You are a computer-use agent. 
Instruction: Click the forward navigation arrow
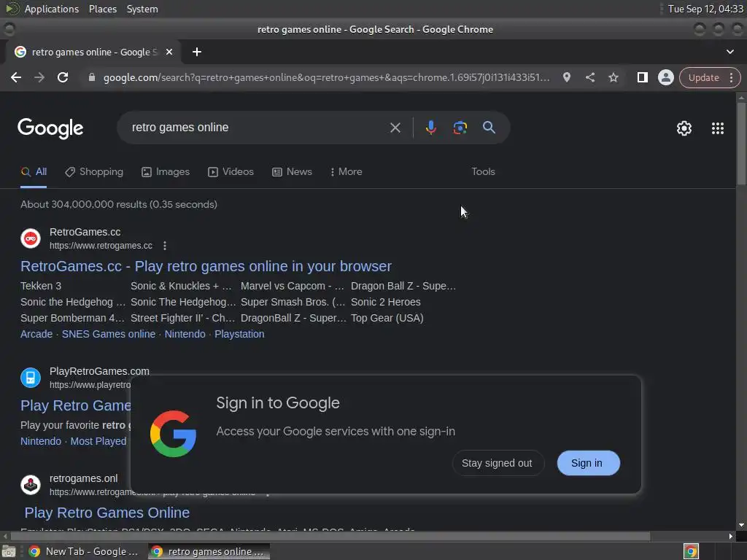click(39, 77)
